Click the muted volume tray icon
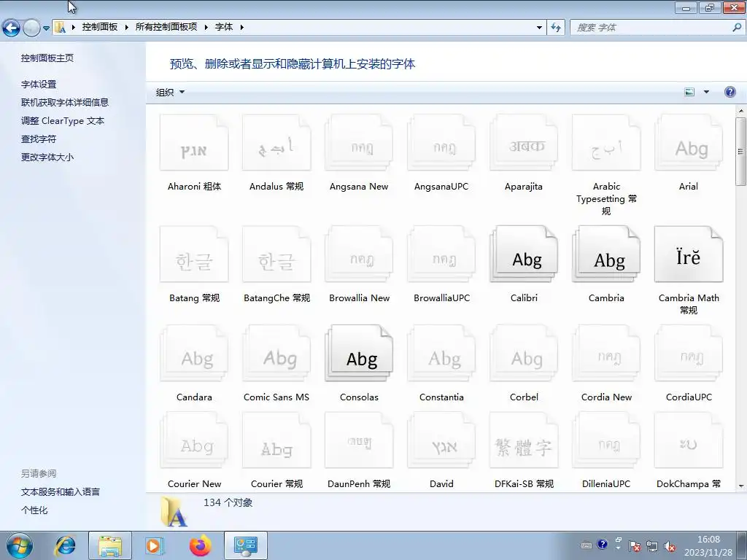The height and width of the screenshot is (560, 747). pyautogui.click(x=670, y=546)
